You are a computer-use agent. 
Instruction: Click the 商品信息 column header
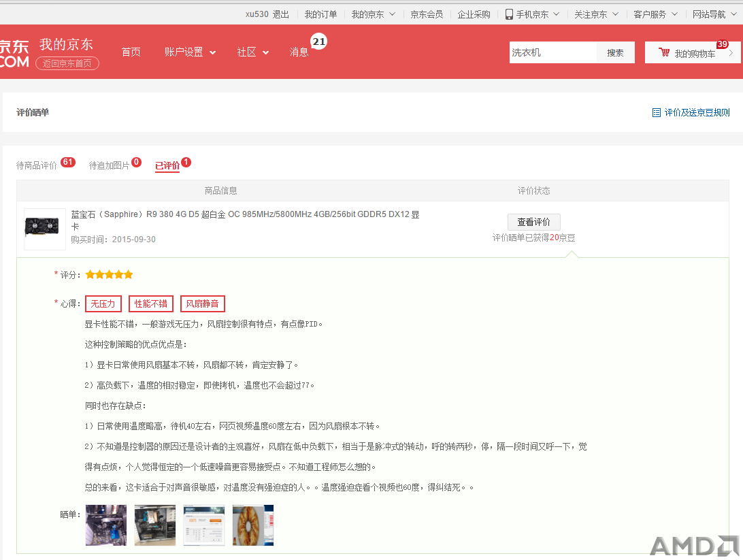coord(221,191)
